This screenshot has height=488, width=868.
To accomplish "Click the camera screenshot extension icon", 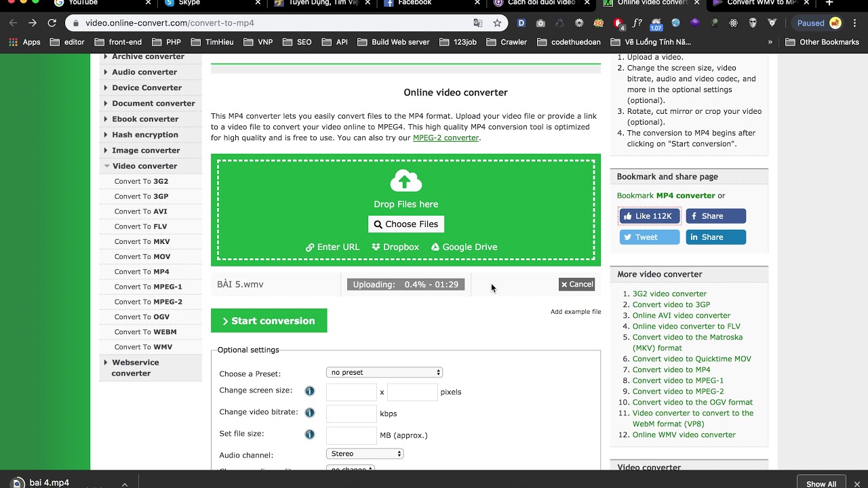I will pyautogui.click(x=540, y=23).
